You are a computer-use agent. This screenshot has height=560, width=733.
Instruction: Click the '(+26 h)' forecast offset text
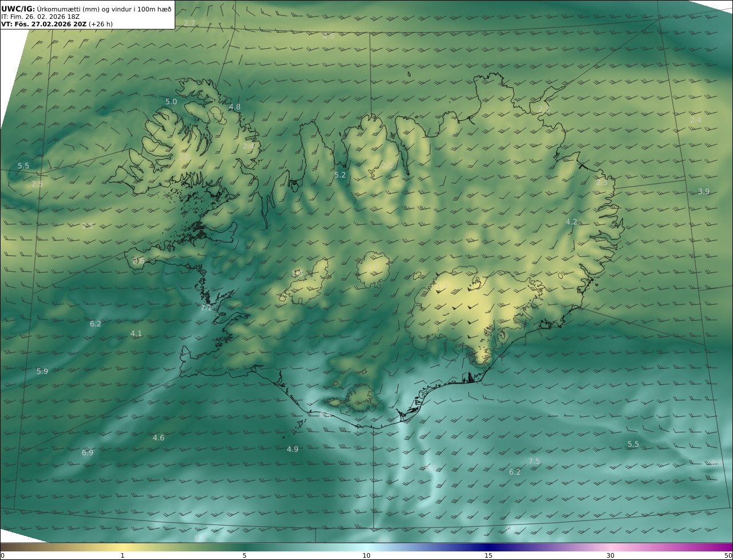(101, 25)
